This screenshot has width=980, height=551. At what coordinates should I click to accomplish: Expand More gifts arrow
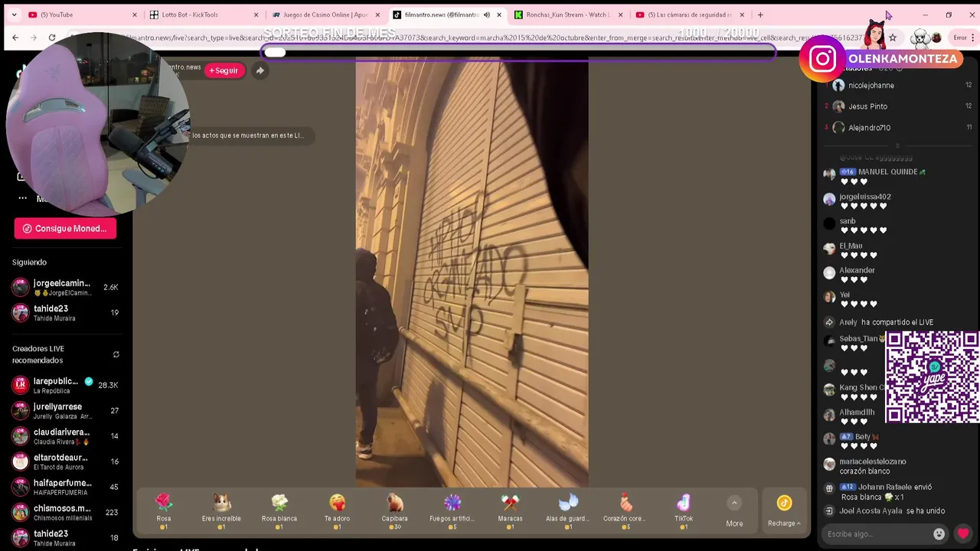734,503
